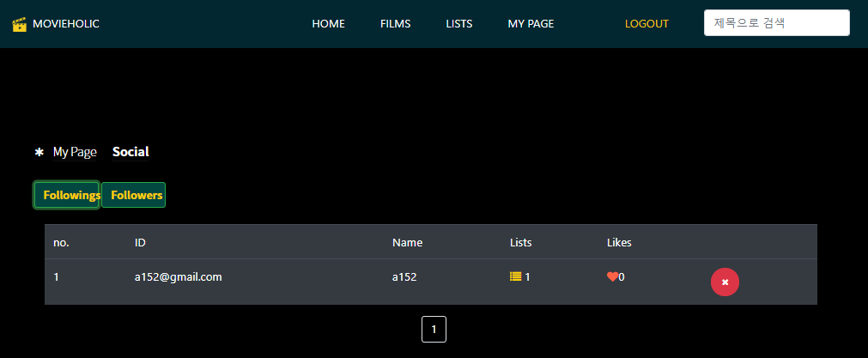Open the FILMS menu item
The image size is (868, 358).
coord(395,24)
